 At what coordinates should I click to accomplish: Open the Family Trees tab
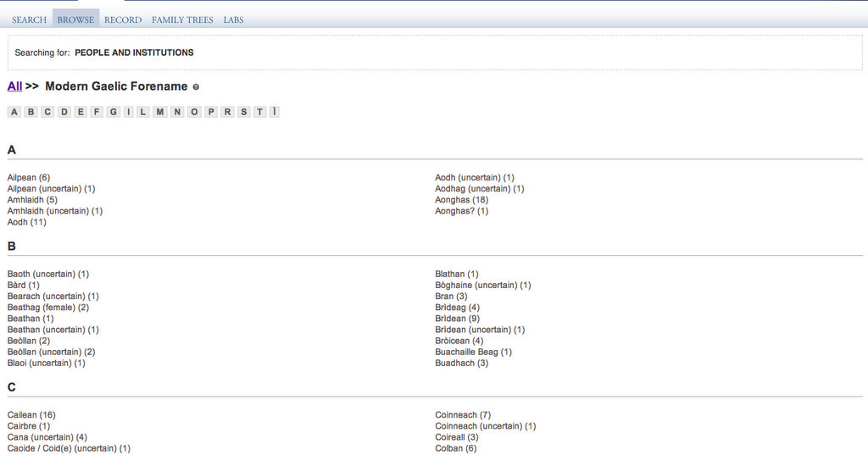(182, 19)
